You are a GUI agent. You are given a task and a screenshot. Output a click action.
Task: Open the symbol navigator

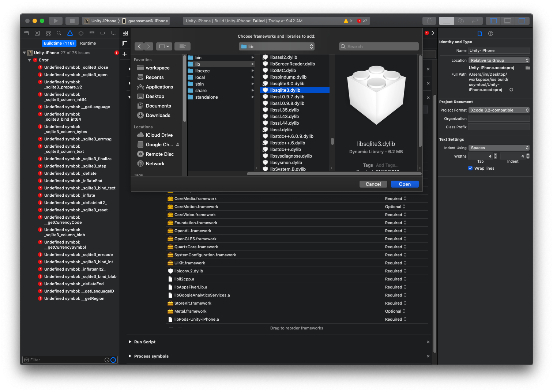[48, 33]
